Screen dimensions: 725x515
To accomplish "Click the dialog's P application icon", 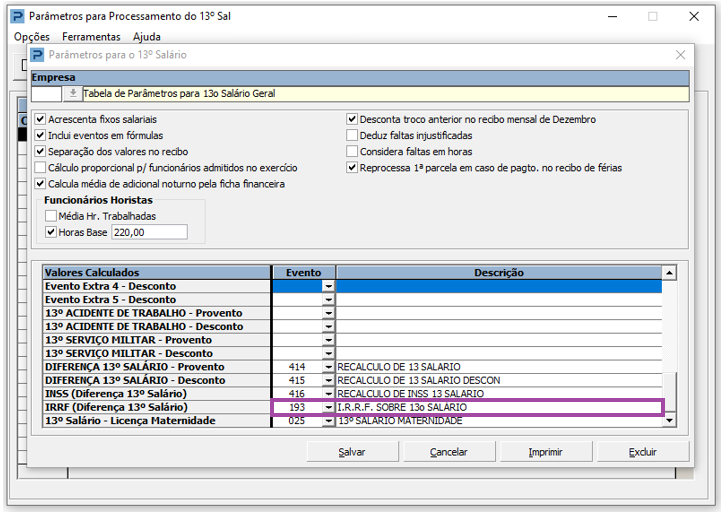I will [38, 55].
